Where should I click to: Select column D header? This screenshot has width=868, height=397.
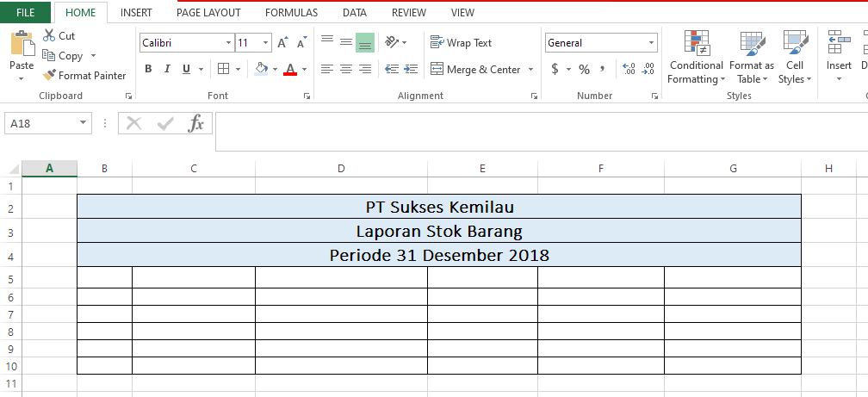tap(341, 168)
